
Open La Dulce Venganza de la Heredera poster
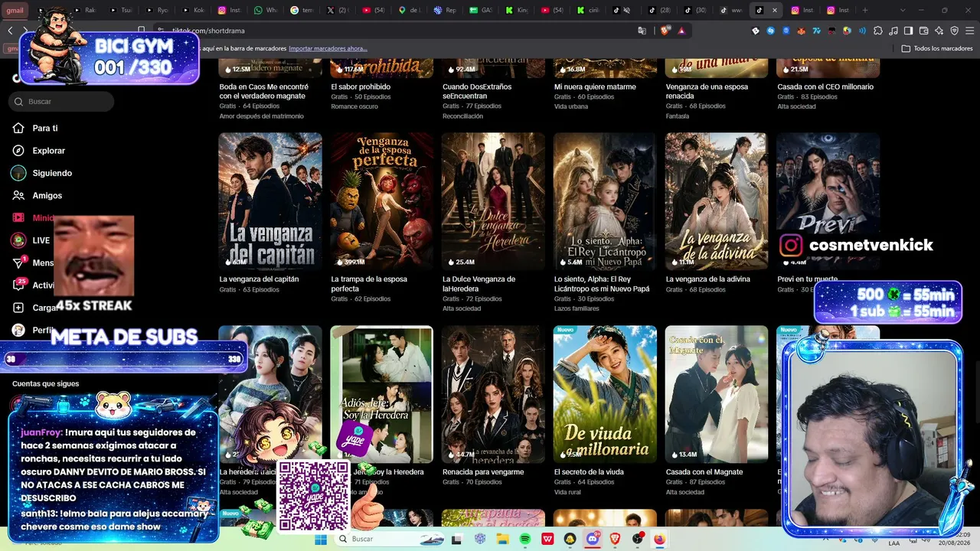[x=493, y=201]
